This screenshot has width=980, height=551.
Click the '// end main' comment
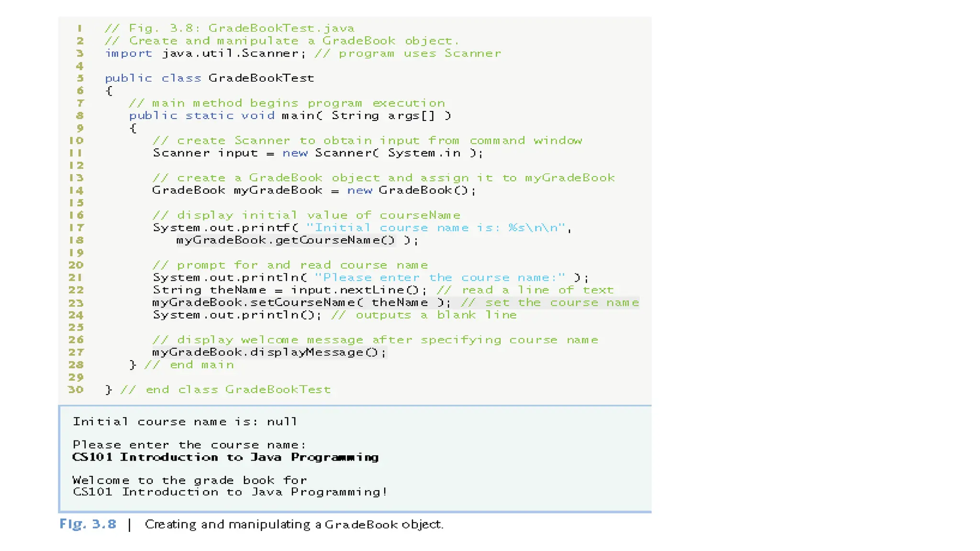189,365
